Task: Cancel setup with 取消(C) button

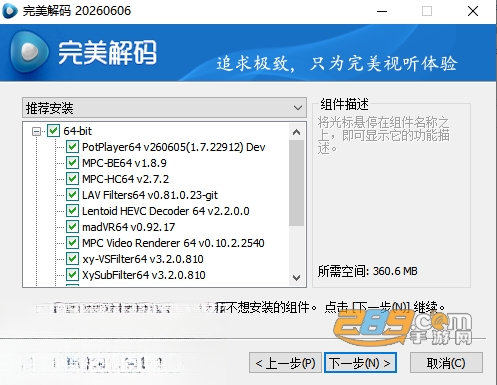Action: pyautogui.click(x=446, y=363)
